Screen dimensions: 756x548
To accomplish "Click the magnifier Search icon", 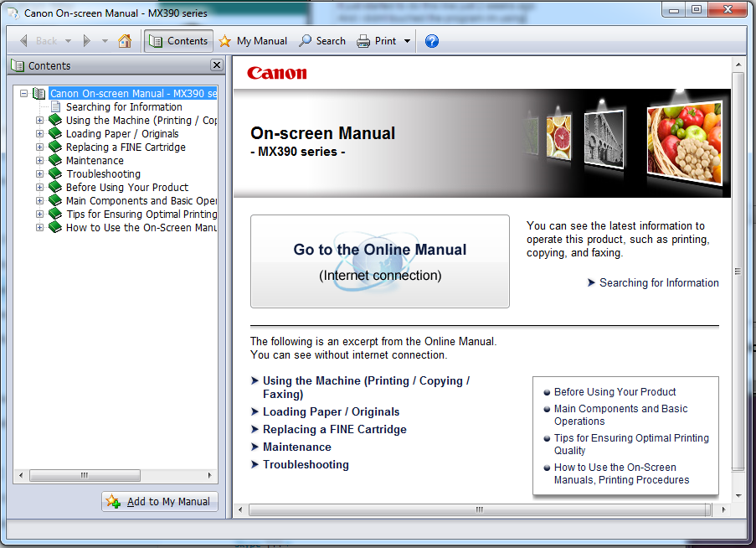I will 306,41.
